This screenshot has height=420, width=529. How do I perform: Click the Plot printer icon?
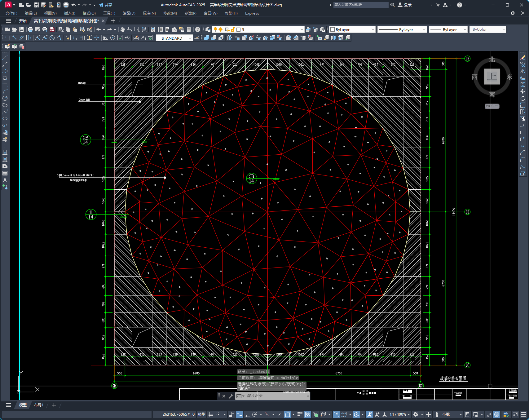click(30, 29)
